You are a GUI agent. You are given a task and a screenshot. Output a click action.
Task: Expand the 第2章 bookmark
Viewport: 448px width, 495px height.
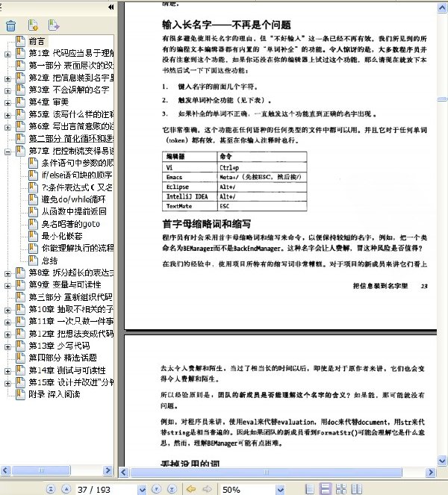(x=7, y=78)
